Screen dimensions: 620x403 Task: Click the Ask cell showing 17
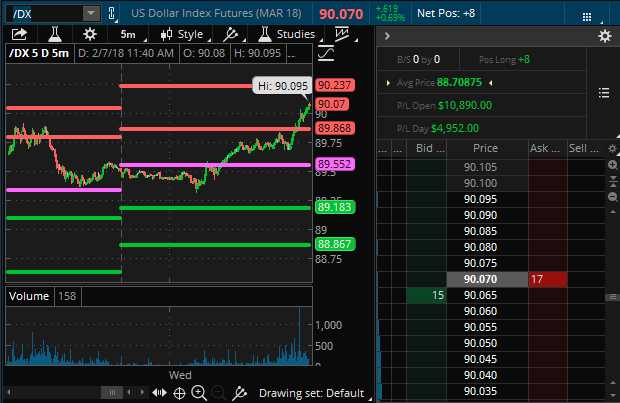coord(546,279)
